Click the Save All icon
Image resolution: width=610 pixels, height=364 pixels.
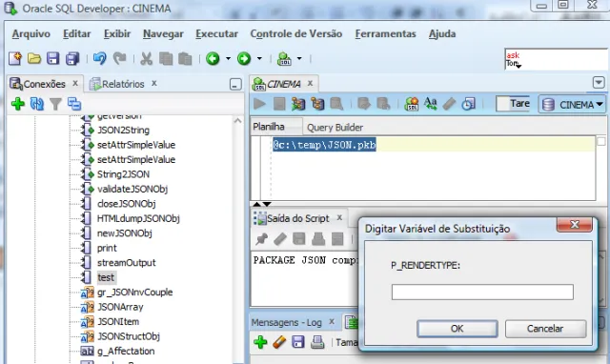pyautogui.click(x=72, y=59)
